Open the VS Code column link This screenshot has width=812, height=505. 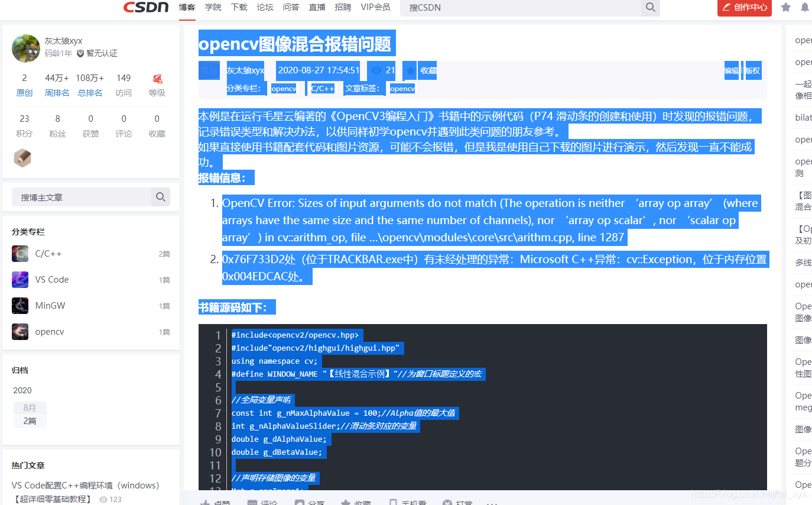pos(52,280)
